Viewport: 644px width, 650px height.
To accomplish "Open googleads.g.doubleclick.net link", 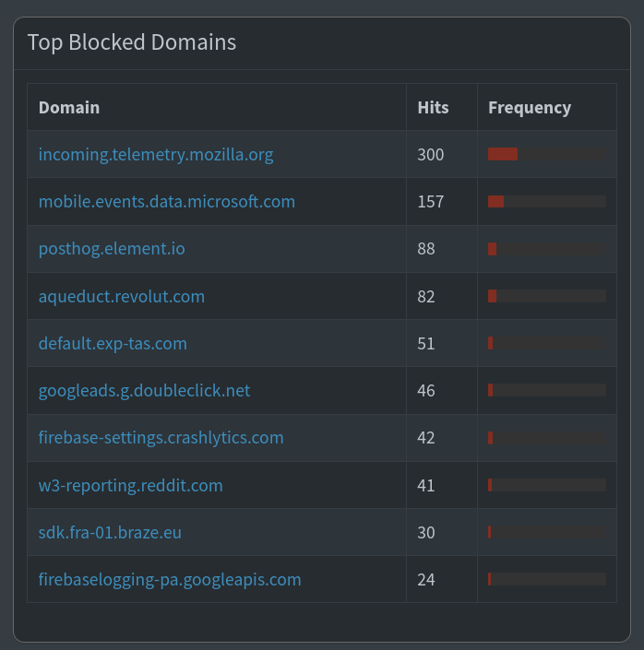I will [x=145, y=391].
